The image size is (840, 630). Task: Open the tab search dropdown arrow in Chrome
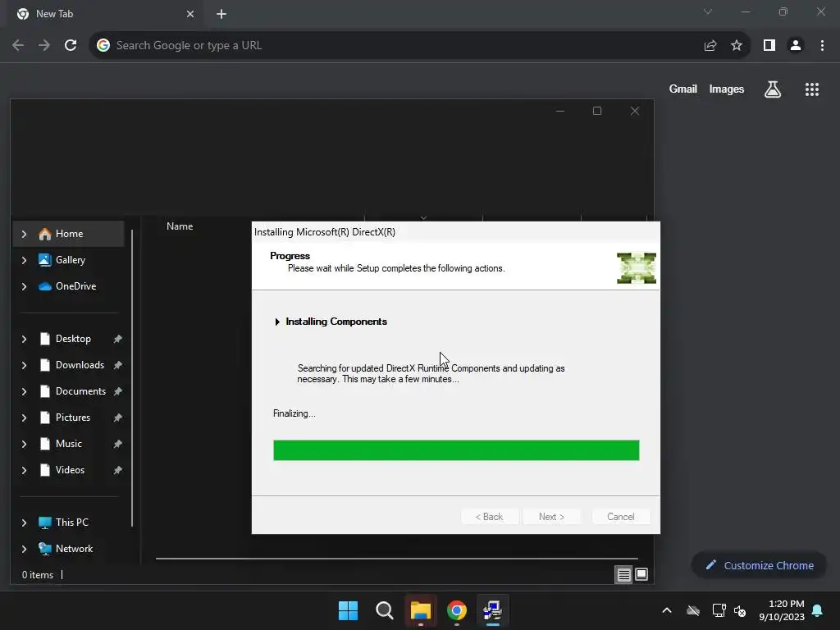[708, 11]
